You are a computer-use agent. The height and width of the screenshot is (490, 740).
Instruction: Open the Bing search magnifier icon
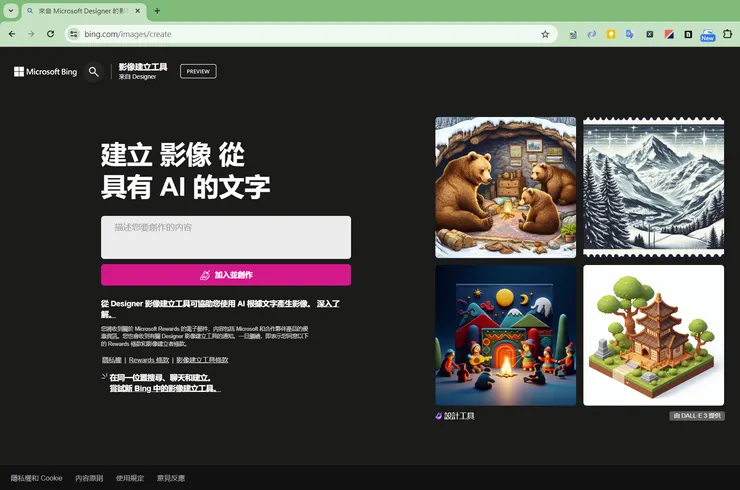93,72
